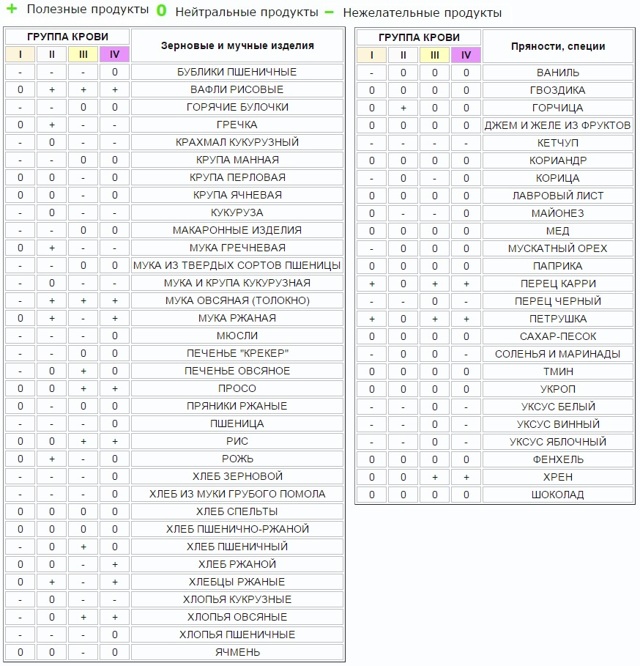The width and height of the screenshot is (640, 666).
Task: Click blood group II header in spices table
Action: pos(403,55)
